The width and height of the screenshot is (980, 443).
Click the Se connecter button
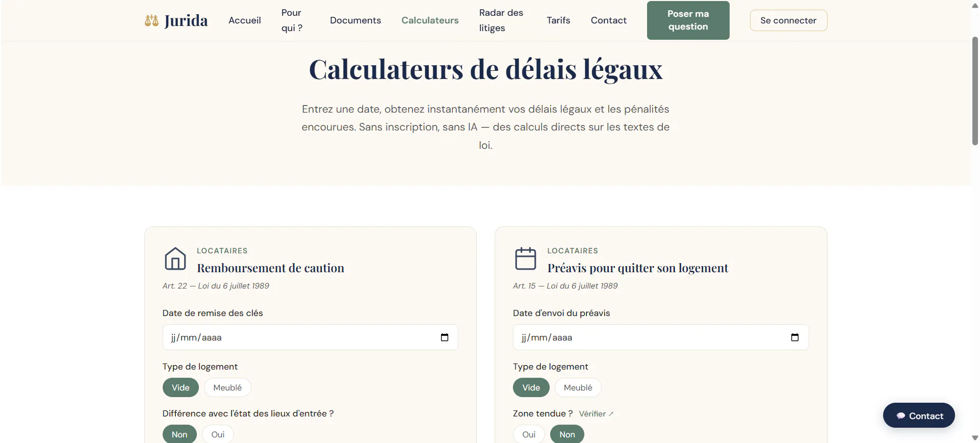tap(788, 20)
